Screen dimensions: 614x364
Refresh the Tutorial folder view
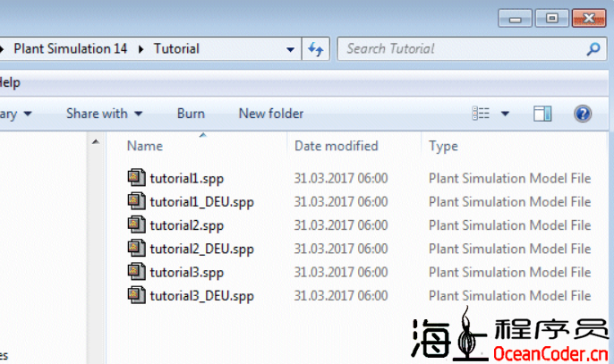(316, 49)
